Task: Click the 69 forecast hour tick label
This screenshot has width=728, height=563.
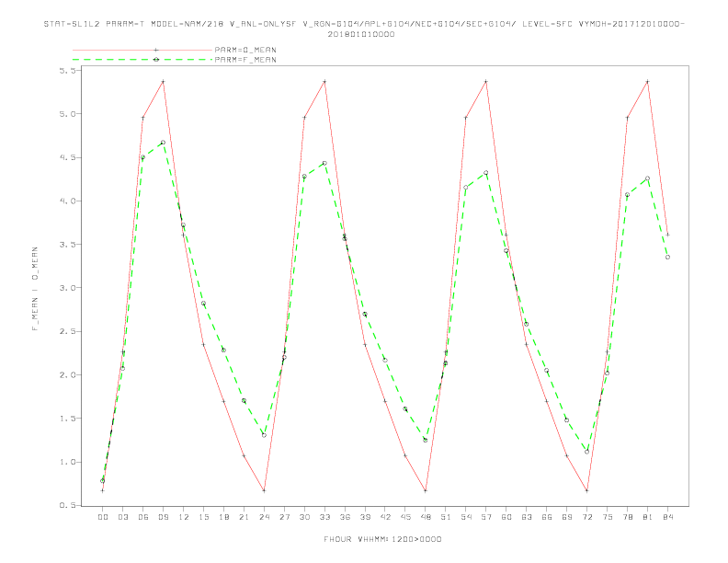Action: click(x=567, y=517)
